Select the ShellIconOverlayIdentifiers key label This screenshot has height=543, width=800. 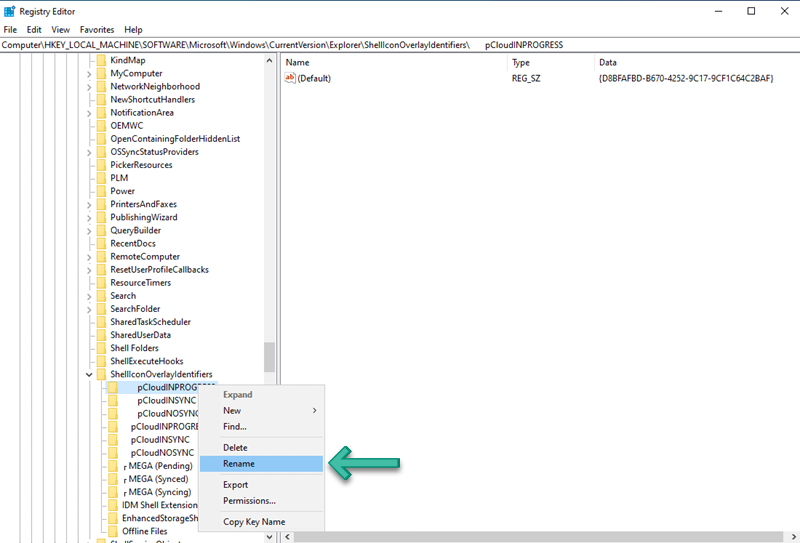tap(161, 374)
